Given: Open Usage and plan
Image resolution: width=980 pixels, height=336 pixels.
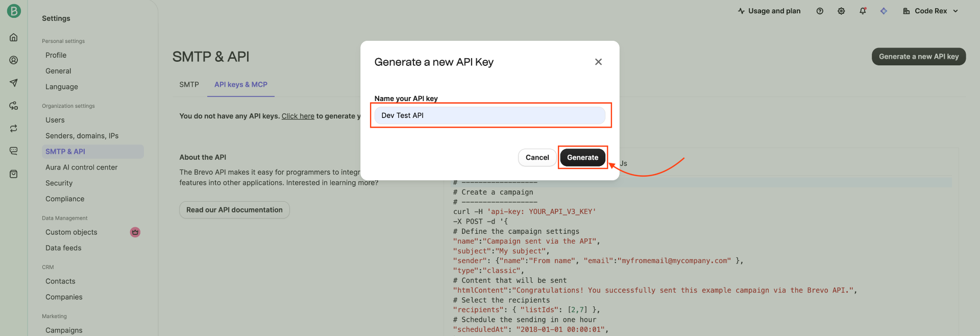Looking at the screenshot, I should [x=769, y=11].
